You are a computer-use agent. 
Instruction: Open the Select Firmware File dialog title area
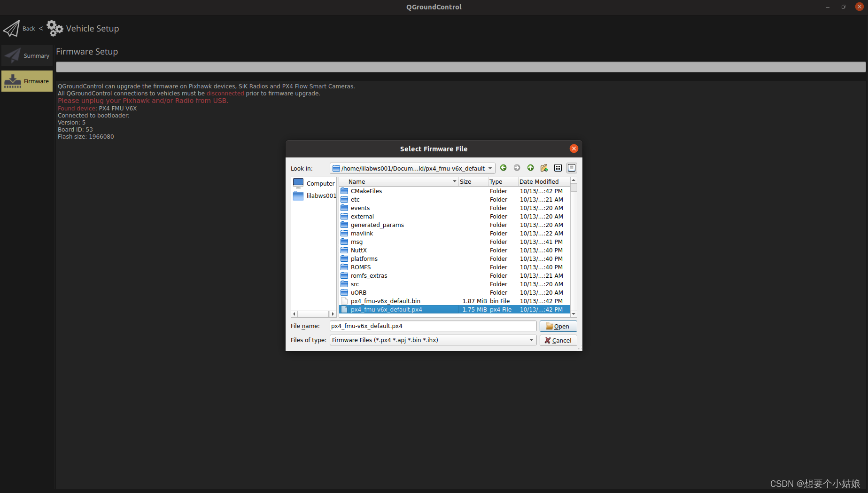434,149
